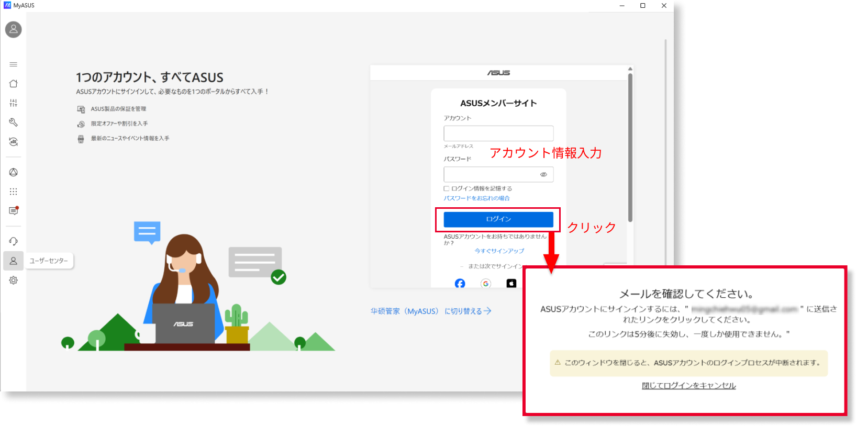Click the 1つのアカウント、すべてASUS heading
The height and width of the screenshot is (426, 868).
click(x=150, y=77)
